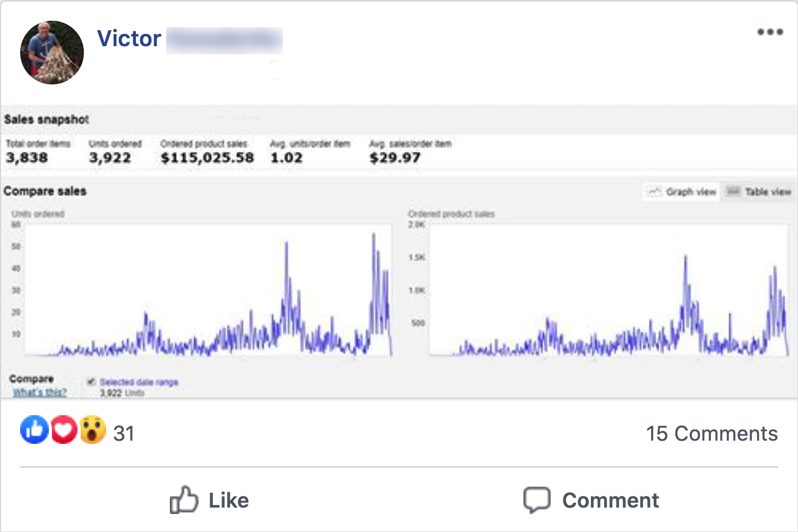Click the wow face reaction icon
The height and width of the screenshot is (532, 798).
pos(93,430)
